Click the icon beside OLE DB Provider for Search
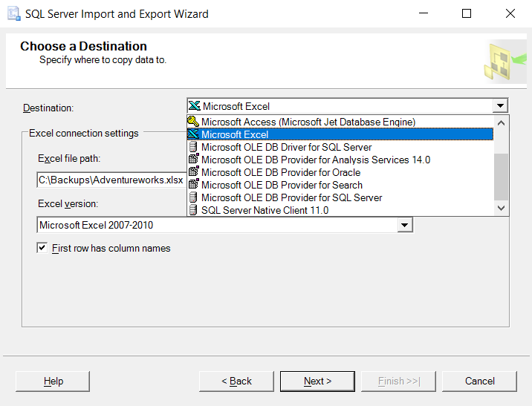This screenshot has height=406, width=532. [193, 185]
